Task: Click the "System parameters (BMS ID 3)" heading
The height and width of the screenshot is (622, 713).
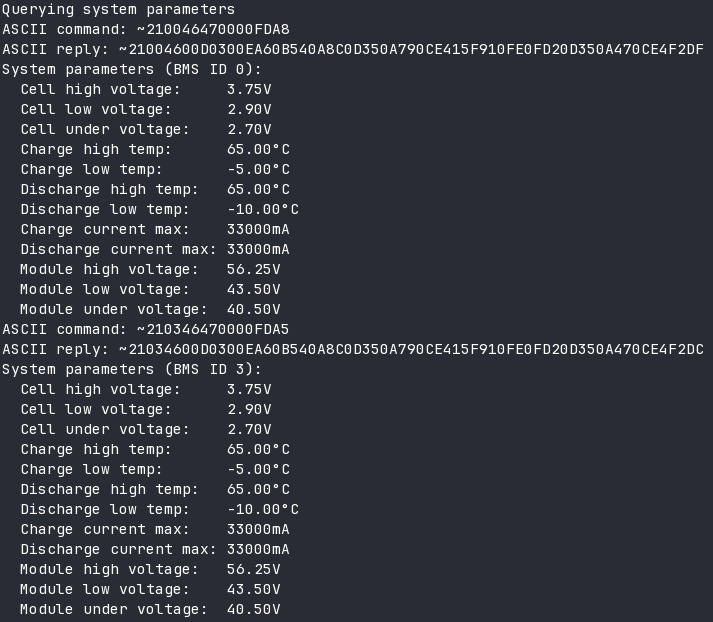Action: 132,369
